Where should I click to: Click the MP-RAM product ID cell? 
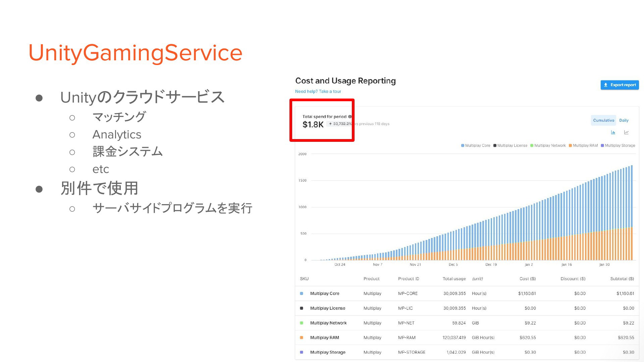[x=407, y=338]
